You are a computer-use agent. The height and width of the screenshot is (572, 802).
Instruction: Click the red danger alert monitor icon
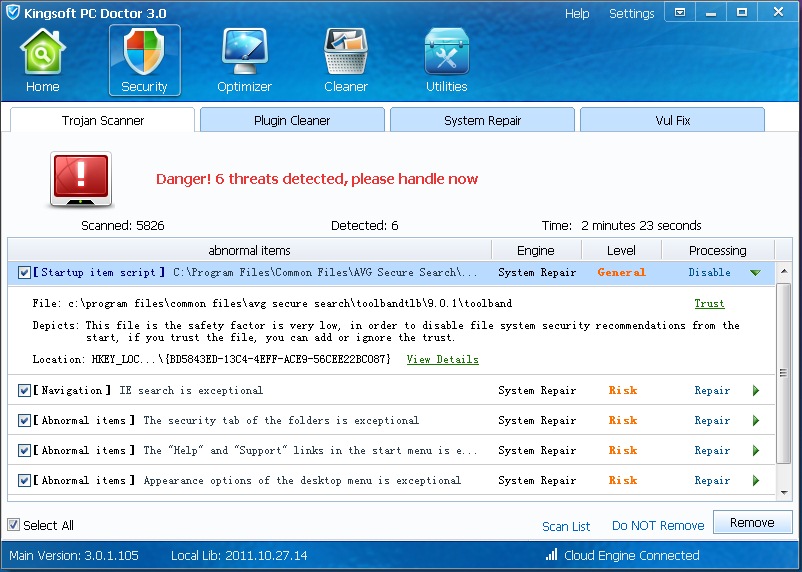coord(81,180)
